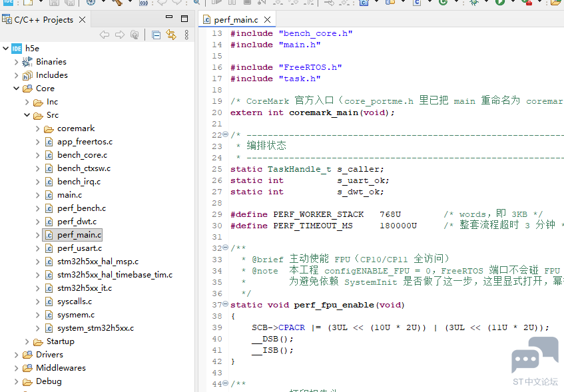Select stm32h5xx_hal_msp.c in the tree
Image resolution: width=564 pixels, height=392 pixels.
pyautogui.click(x=98, y=262)
